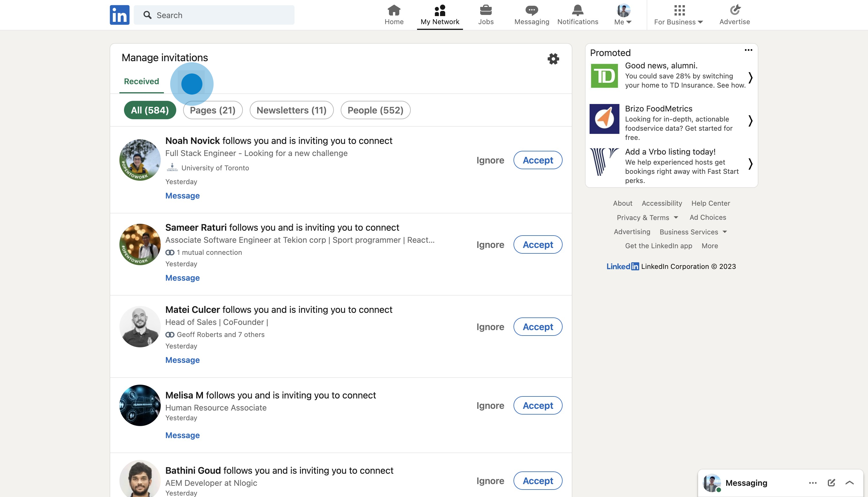Filter invitations by Newsletters (11)
This screenshot has height=497, width=868.
291,110
